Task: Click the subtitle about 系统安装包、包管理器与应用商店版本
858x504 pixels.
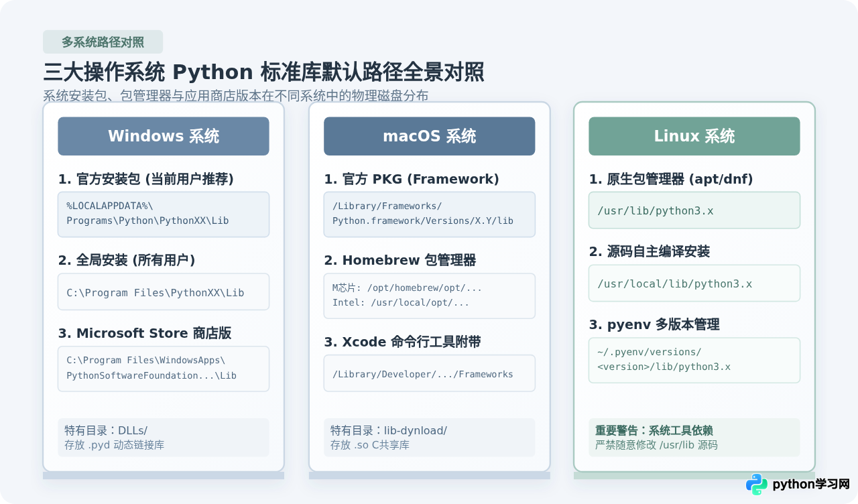Action: click(235, 95)
